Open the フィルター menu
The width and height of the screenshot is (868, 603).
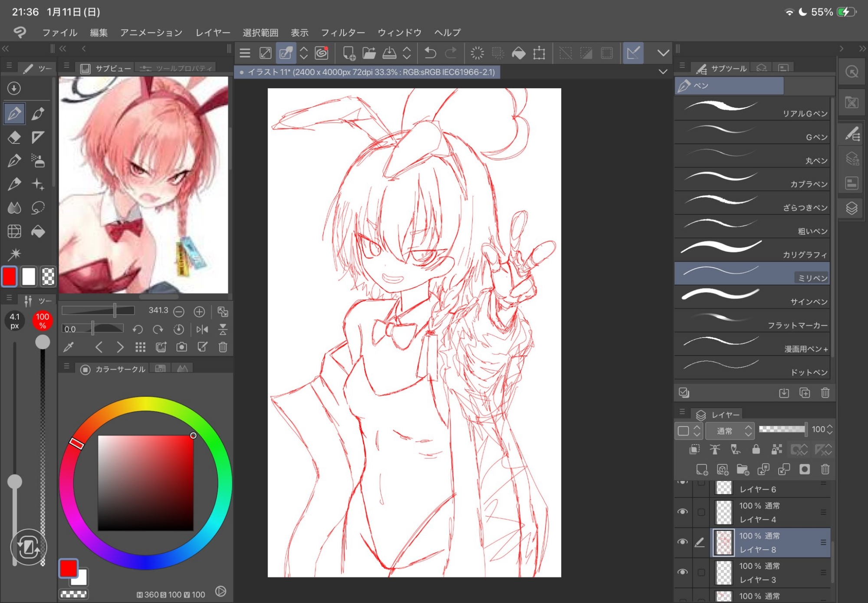pos(342,33)
